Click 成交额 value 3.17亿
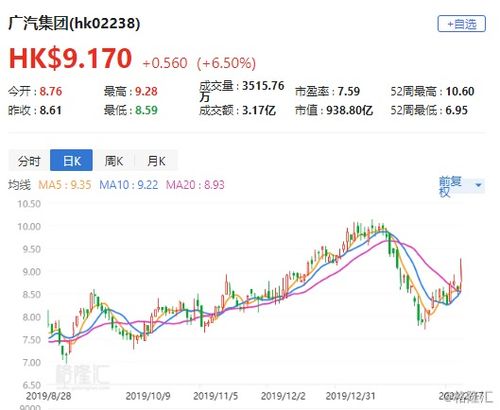 [x=259, y=110]
